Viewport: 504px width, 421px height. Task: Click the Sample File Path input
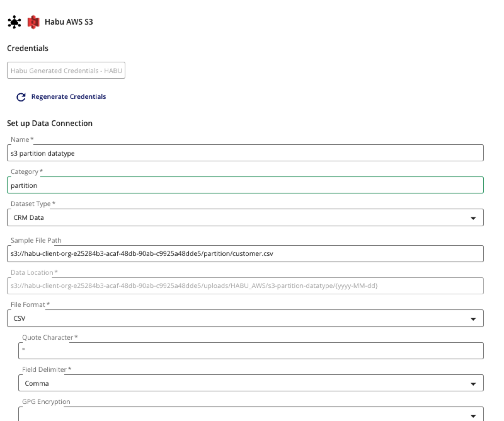pyautogui.click(x=245, y=254)
